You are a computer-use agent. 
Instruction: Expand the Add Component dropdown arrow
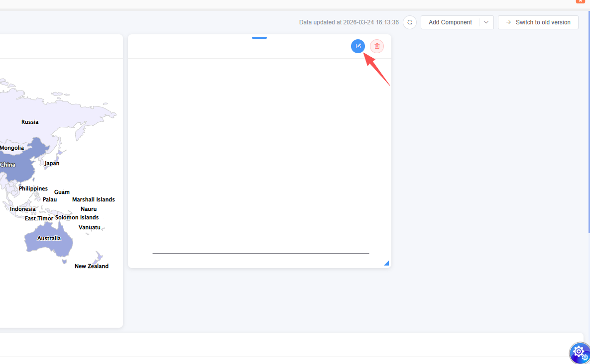pos(486,22)
